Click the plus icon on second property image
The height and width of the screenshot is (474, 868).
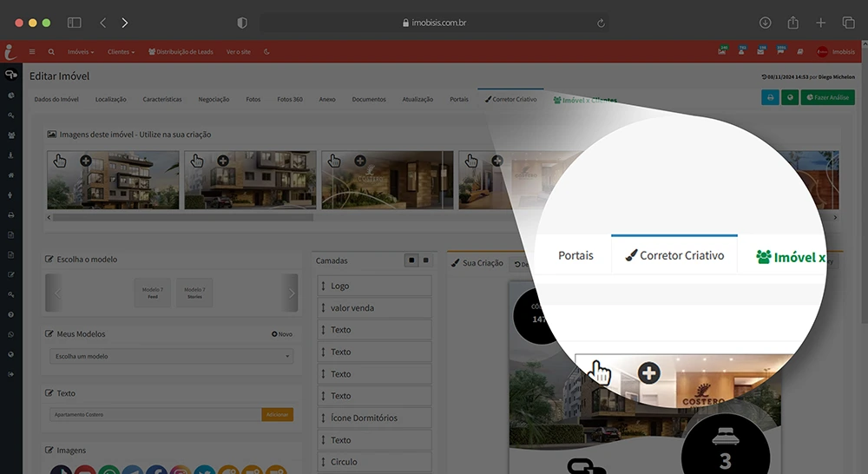pyautogui.click(x=222, y=161)
